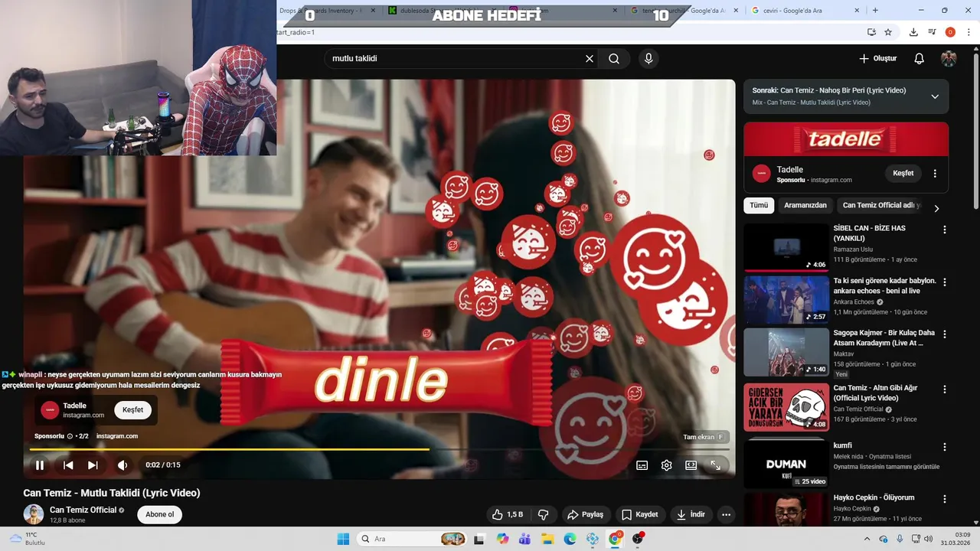Open Can Temiz Official channel avatar
The height and width of the screenshot is (551, 980).
pyautogui.click(x=34, y=514)
